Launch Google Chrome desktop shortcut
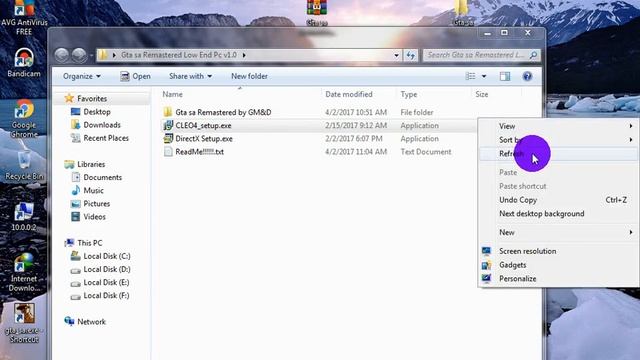Screen dimensions: 640x360 pos(24,118)
